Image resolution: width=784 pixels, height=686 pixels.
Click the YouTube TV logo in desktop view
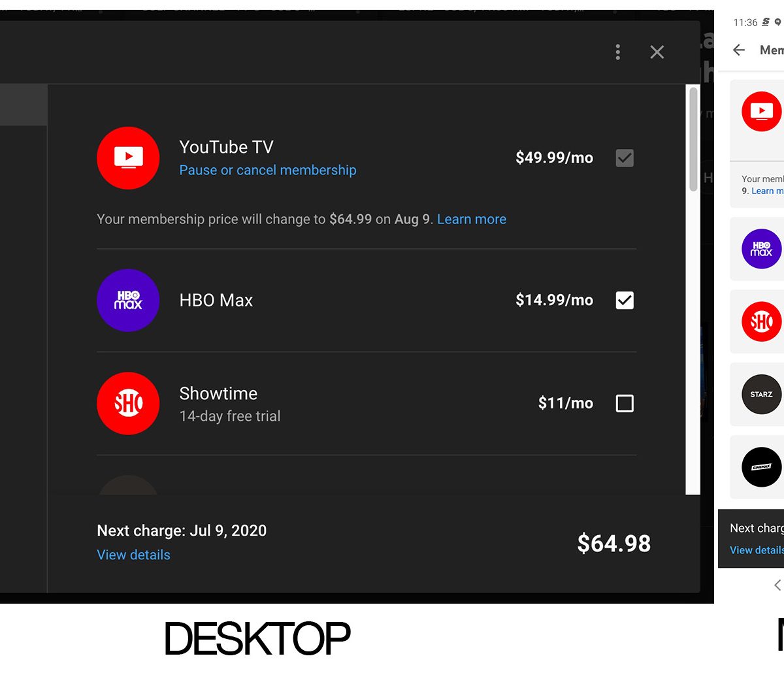128,157
